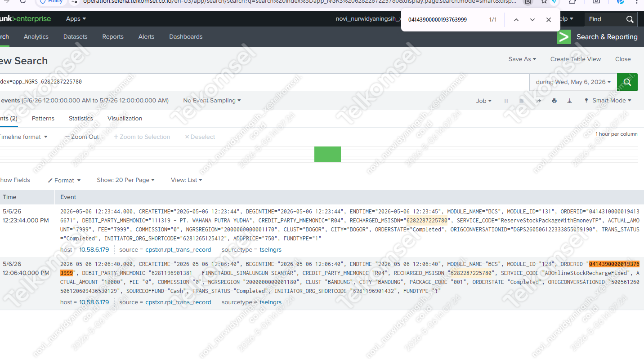Stop the search job
This screenshot has height=359, width=644.
pos(521,101)
